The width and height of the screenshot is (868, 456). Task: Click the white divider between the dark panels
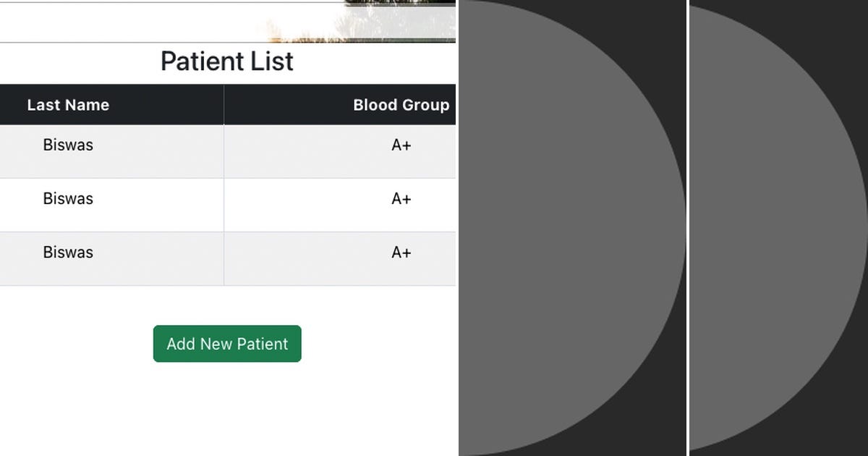687,228
